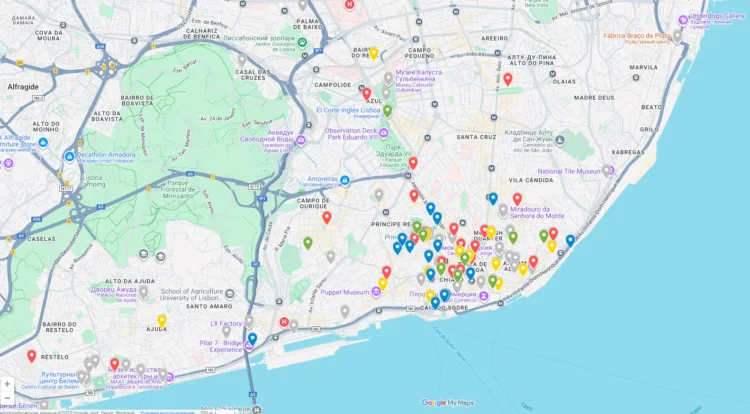Zoom out with the minus button

click(7, 397)
